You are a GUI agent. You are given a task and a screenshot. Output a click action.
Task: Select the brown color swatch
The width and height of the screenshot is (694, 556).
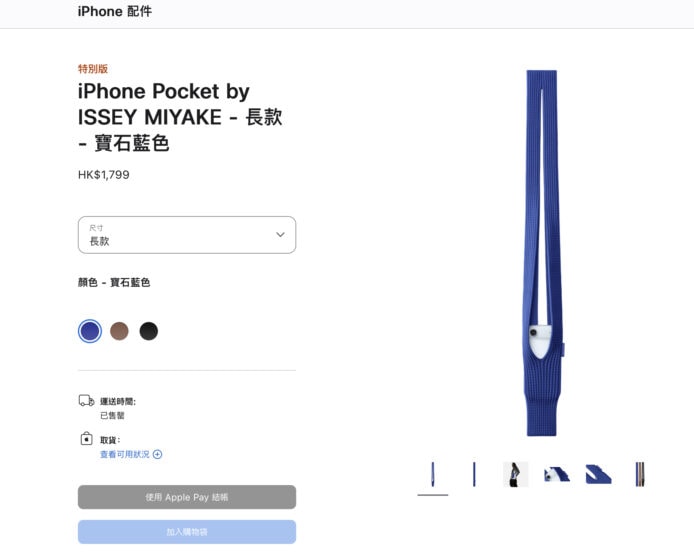click(x=119, y=331)
